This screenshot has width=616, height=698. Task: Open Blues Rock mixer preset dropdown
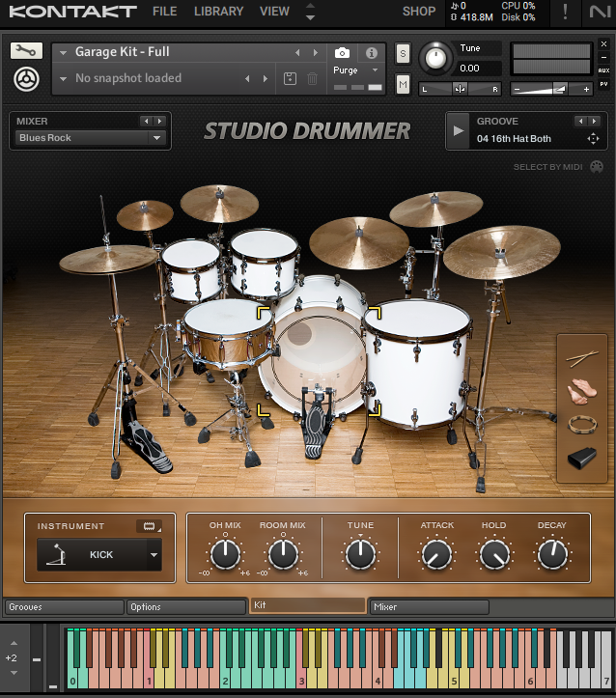(156, 138)
